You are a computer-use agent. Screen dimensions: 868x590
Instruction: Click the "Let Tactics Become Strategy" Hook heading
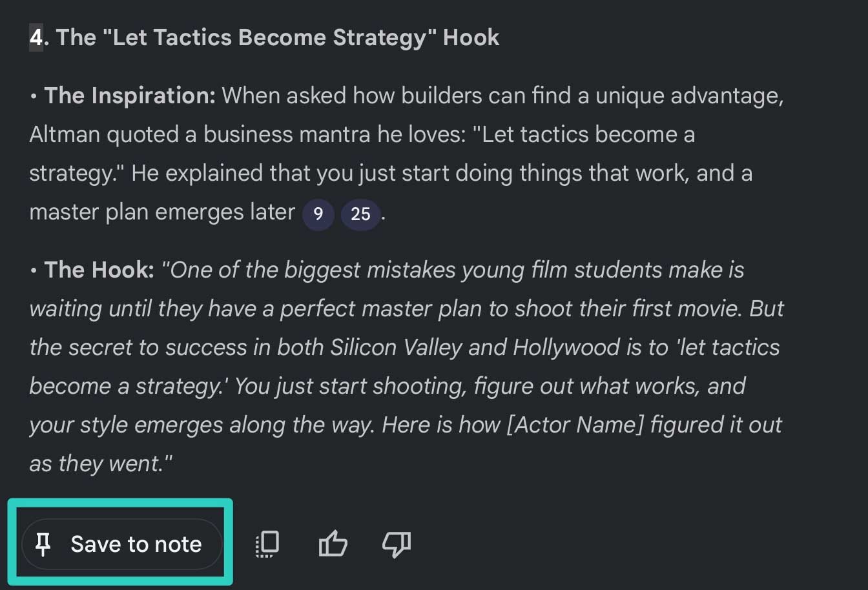278,37
